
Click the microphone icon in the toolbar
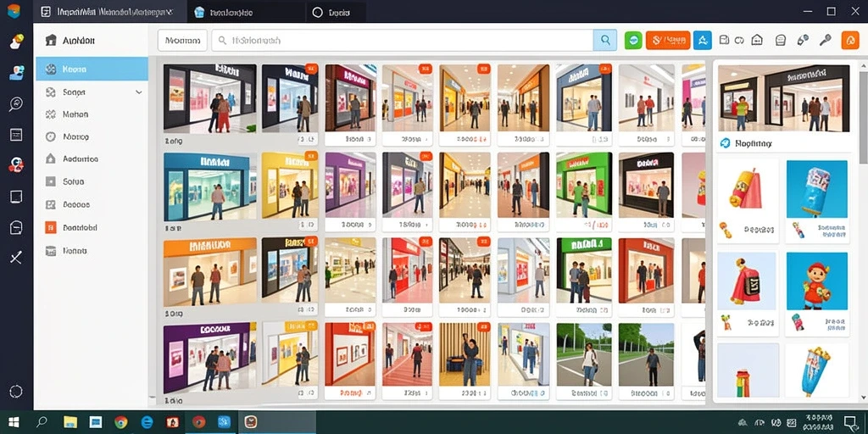pos(826,40)
